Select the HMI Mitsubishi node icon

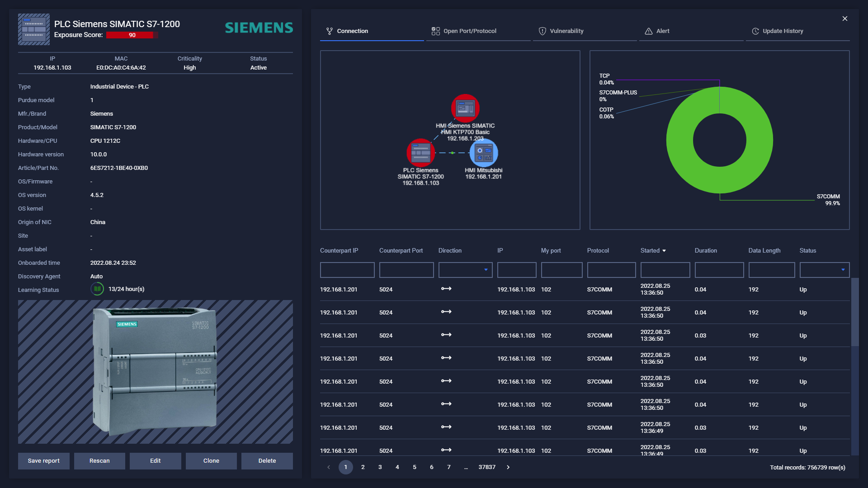(x=484, y=153)
